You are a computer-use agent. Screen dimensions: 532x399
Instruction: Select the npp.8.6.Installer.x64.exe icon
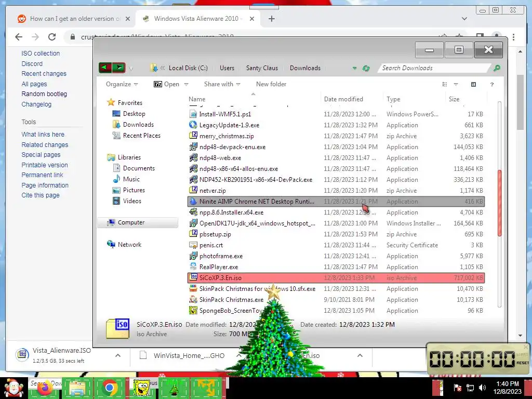coord(193,212)
